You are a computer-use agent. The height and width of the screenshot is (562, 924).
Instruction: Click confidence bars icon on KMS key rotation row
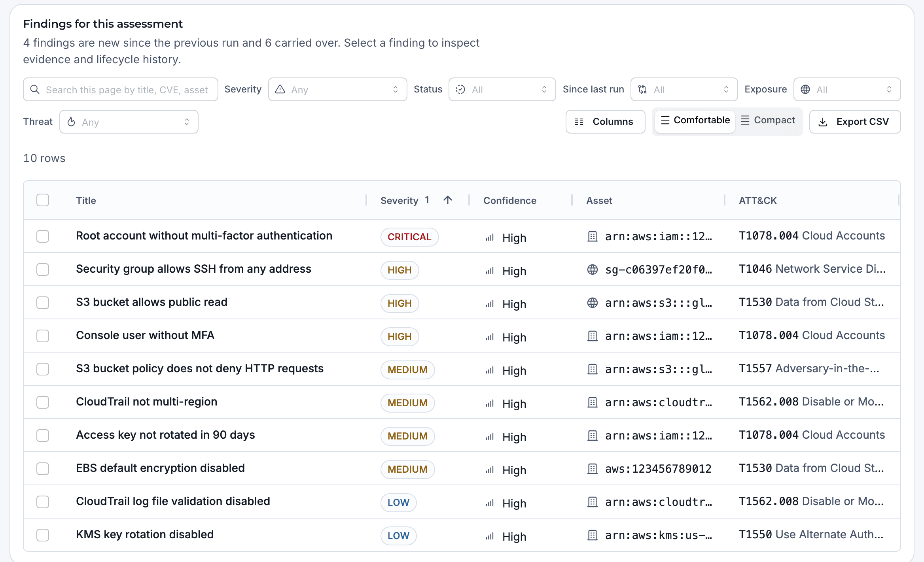pos(490,536)
